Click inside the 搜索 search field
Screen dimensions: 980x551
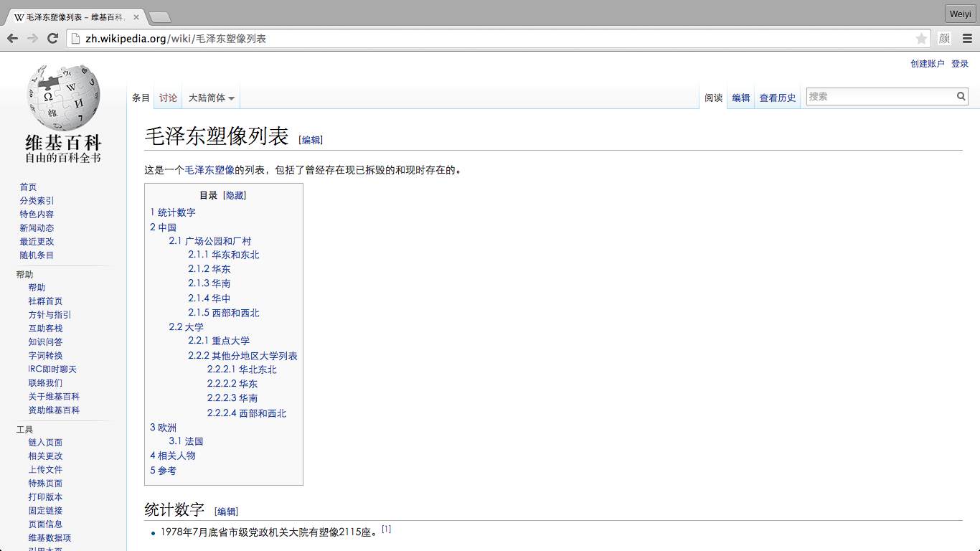(x=881, y=96)
